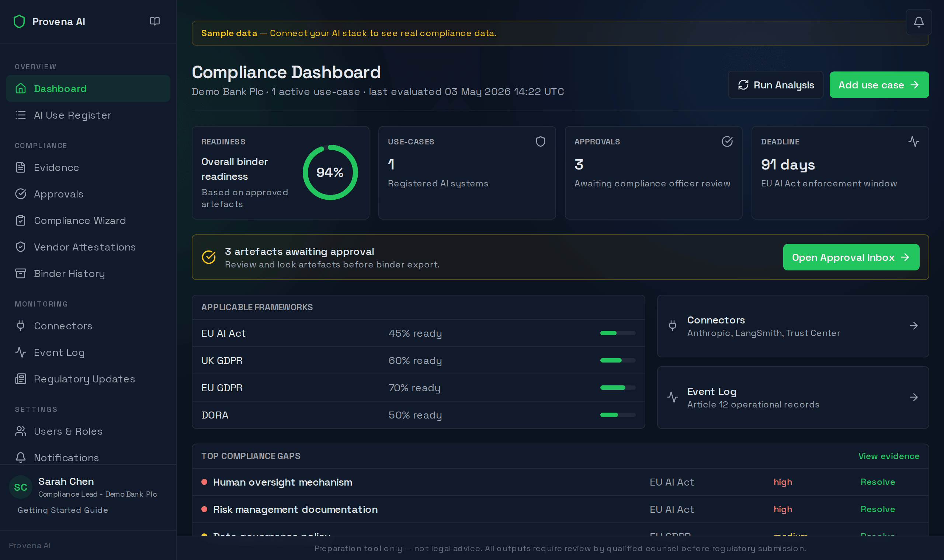This screenshot has width=944, height=560.
Task: Click Run Analysis button
Action: [x=775, y=85]
